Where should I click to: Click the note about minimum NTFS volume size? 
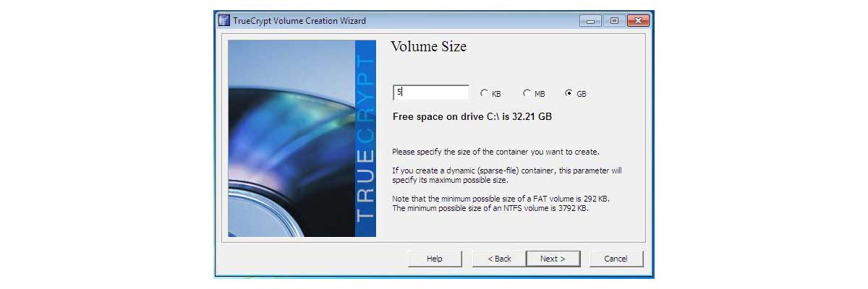(x=490, y=208)
